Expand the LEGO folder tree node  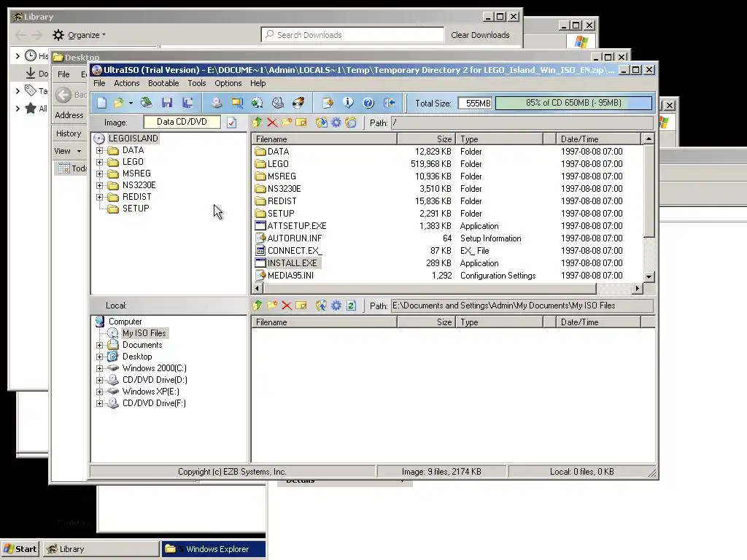coord(99,162)
